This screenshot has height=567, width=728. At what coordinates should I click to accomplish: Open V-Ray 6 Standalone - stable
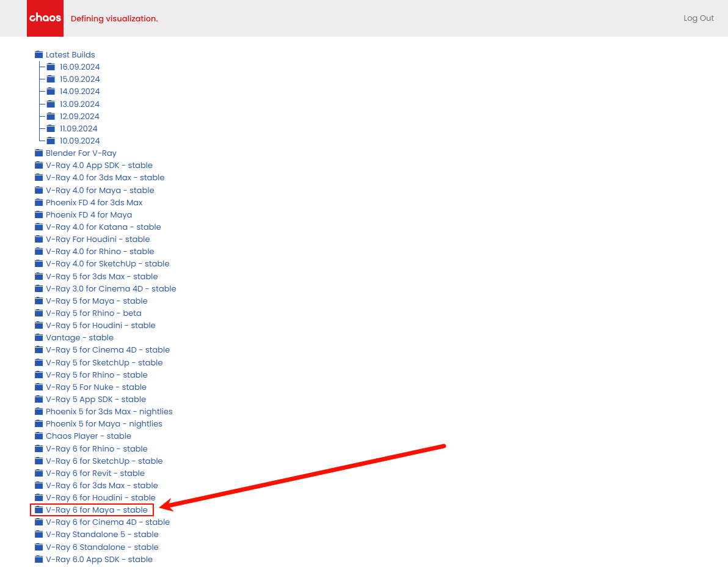click(102, 547)
